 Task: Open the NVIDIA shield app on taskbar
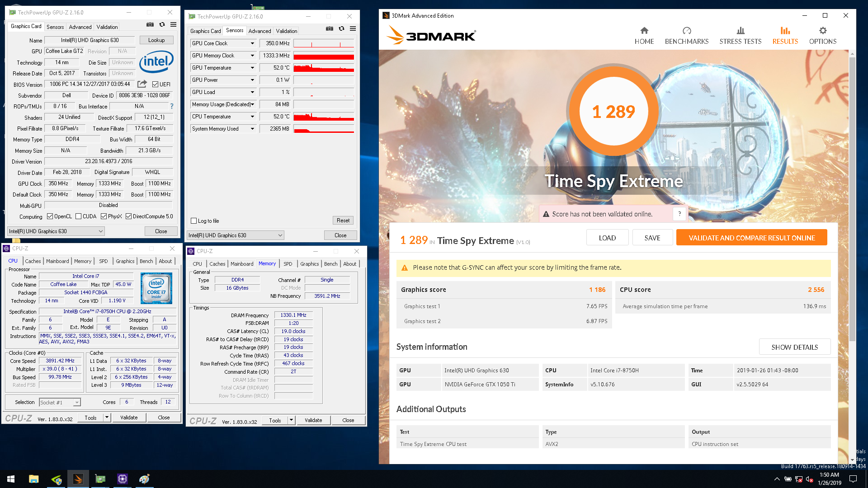pos(56,479)
